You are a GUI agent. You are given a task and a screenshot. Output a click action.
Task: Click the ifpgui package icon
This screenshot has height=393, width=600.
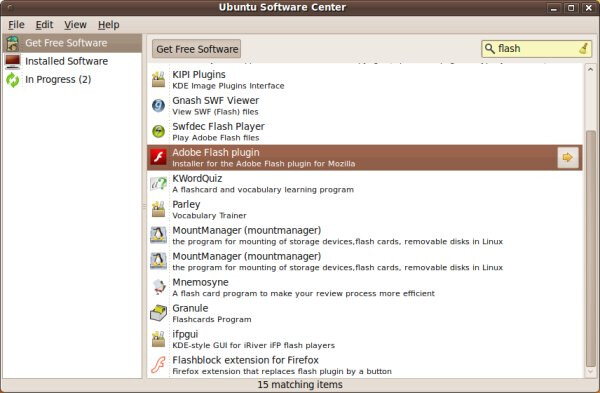tap(158, 339)
